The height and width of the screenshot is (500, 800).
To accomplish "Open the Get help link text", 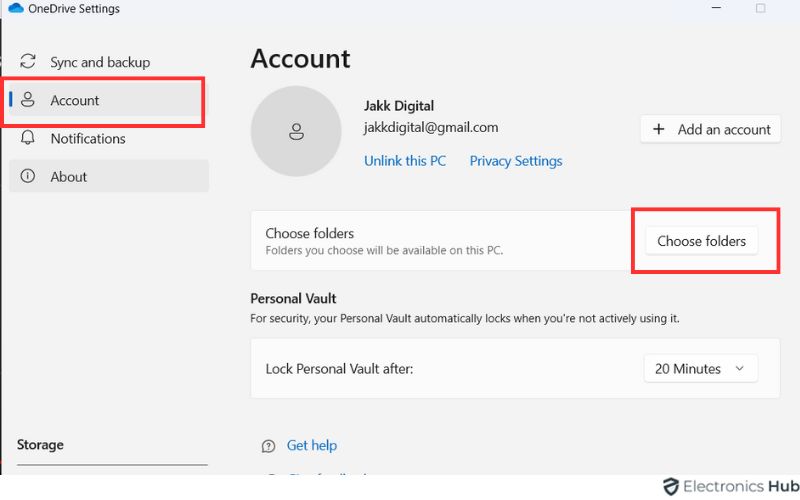I will click(312, 446).
